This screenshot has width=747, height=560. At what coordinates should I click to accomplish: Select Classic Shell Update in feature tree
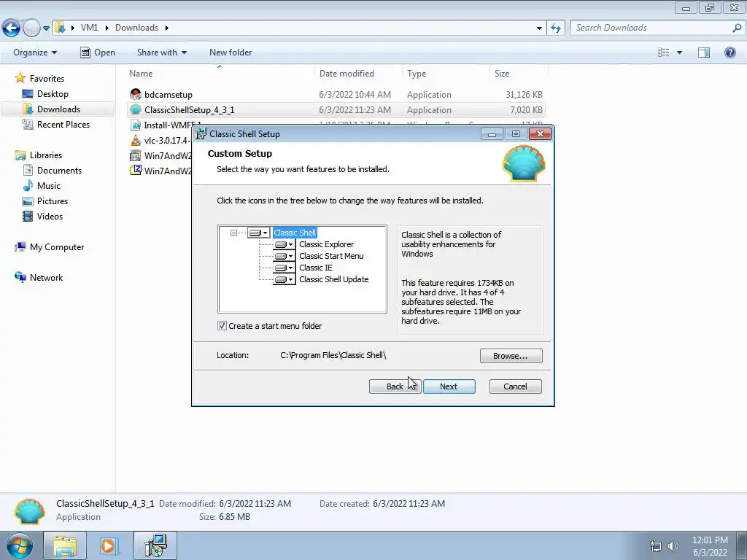click(333, 279)
